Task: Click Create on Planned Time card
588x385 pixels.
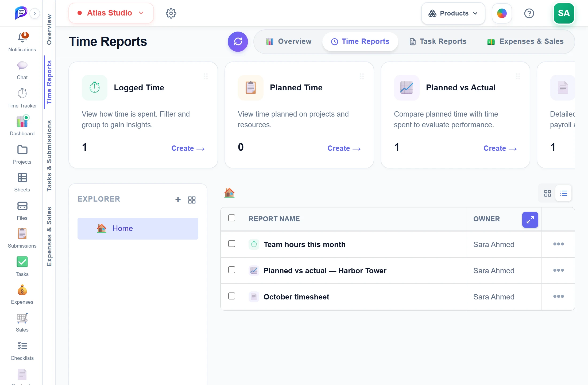Action: (x=344, y=148)
